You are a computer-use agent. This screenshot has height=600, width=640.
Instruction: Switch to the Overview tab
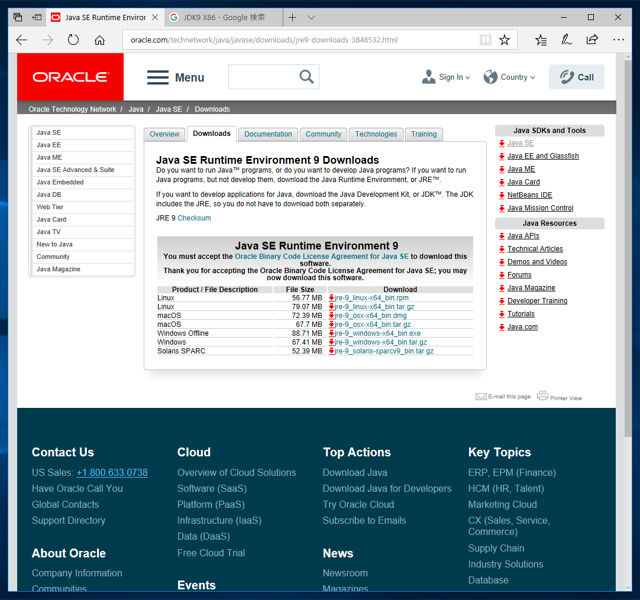(x=164, y=134)
